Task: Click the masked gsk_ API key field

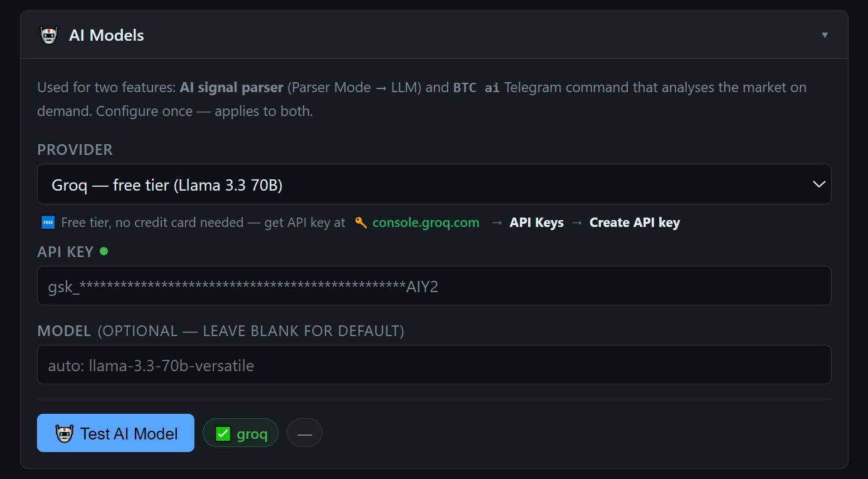Action: (x=434, y=285)
